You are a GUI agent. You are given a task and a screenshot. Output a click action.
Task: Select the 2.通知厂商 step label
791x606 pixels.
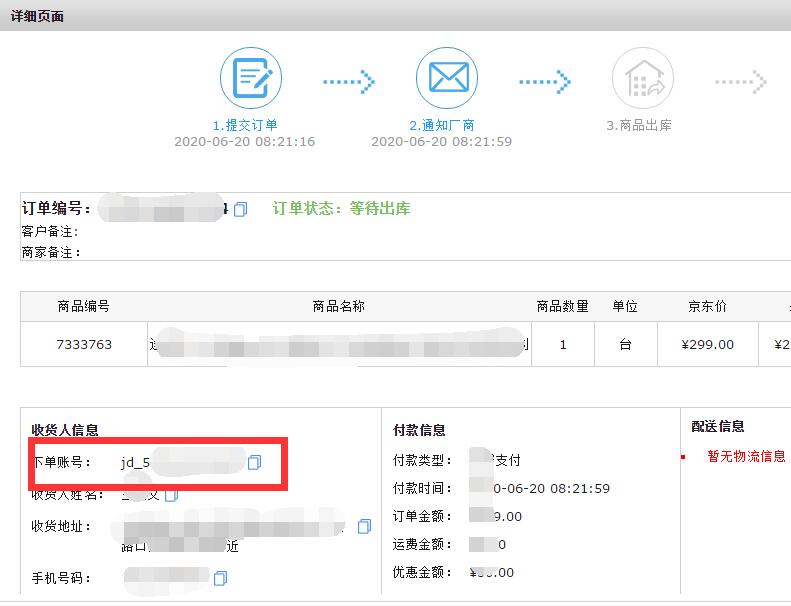pos(441,125)
